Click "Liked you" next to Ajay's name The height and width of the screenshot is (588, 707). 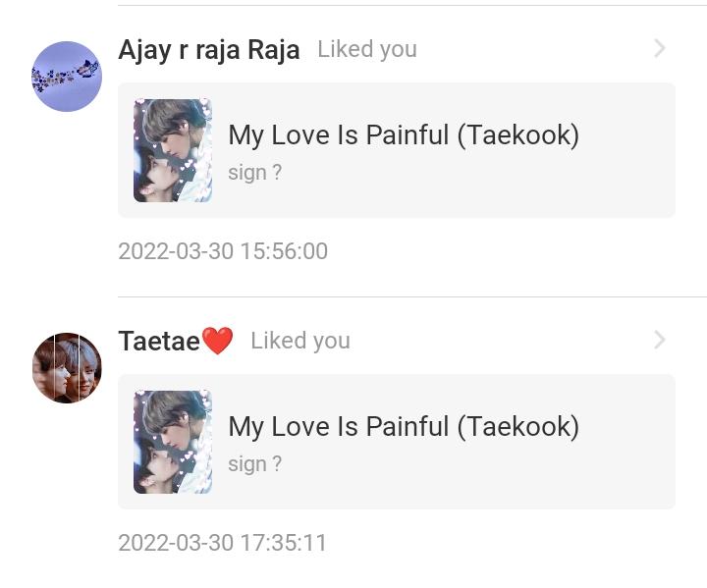367,49
